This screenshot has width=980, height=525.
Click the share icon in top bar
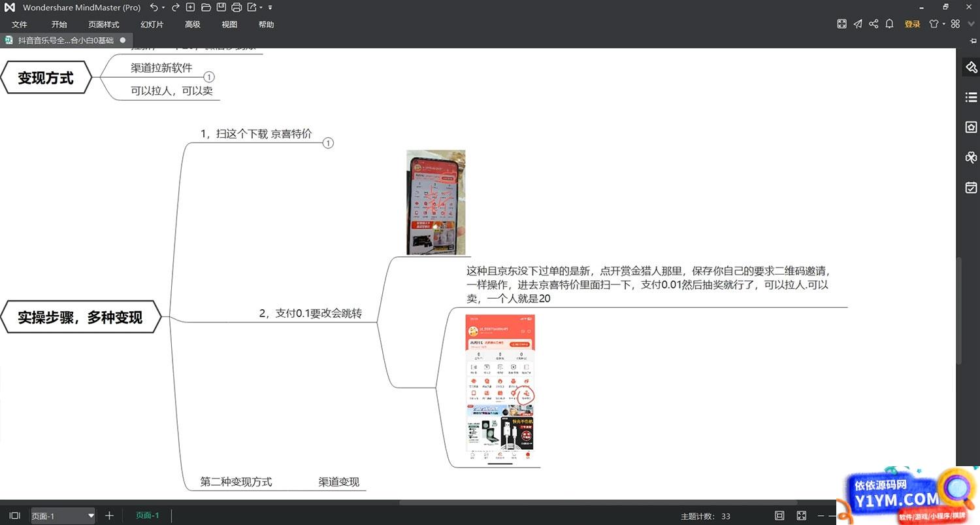click(874, 24)
